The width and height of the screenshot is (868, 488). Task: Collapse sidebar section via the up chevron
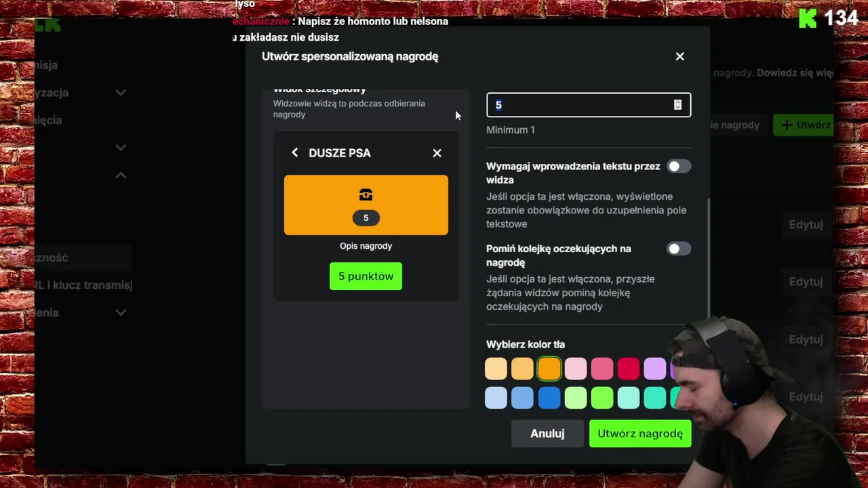121,175
